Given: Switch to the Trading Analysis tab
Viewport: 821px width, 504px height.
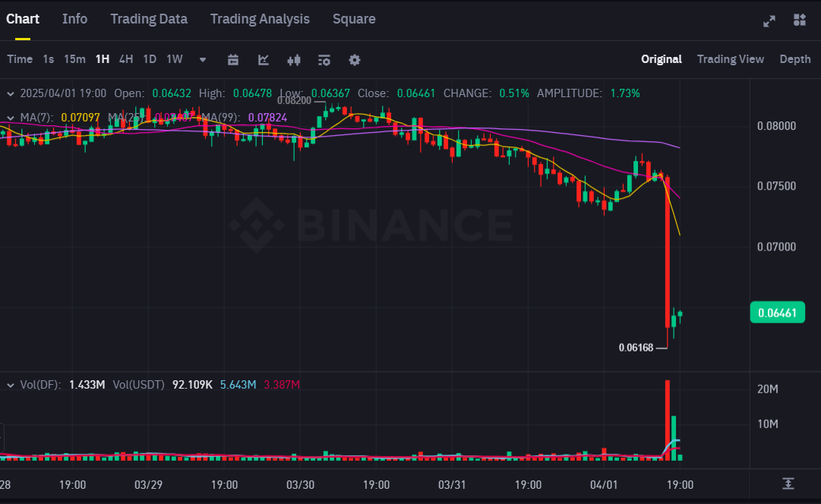Looking at the screenshot, I should [260, 19].
